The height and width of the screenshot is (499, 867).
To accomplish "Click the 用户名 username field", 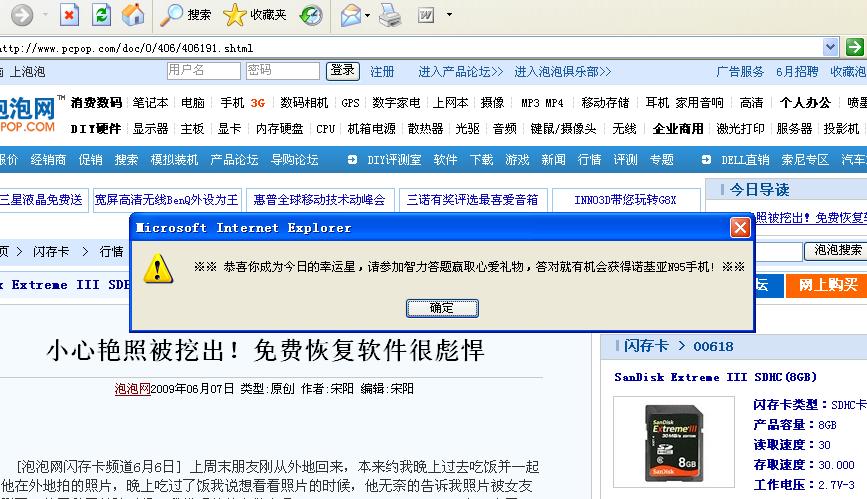I will (x=203, y=71).
